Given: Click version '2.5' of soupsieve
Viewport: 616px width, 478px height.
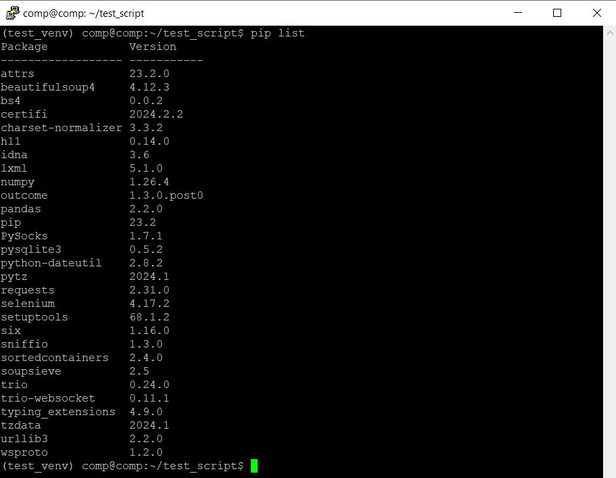Looking at the screenshot, I should point(139,371).
